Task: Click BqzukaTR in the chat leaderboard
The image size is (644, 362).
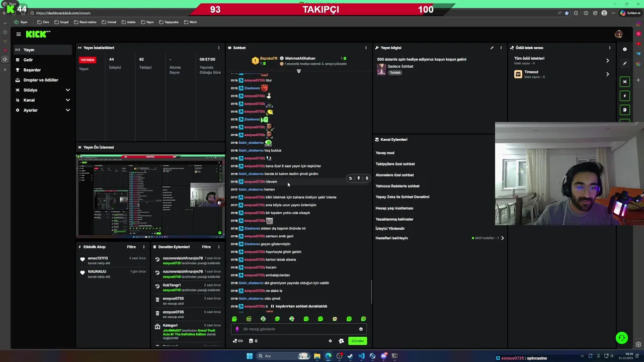Action: (269, 58)
